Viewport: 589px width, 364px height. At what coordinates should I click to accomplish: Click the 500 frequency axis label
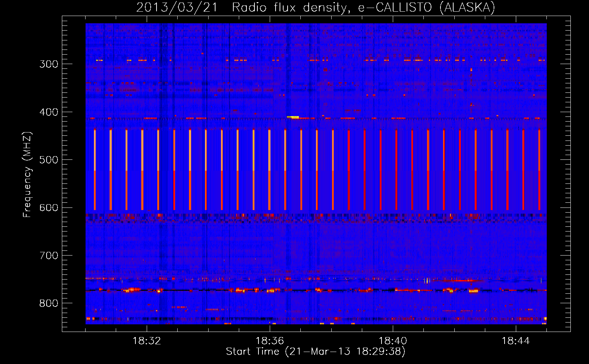click(49, 160)
